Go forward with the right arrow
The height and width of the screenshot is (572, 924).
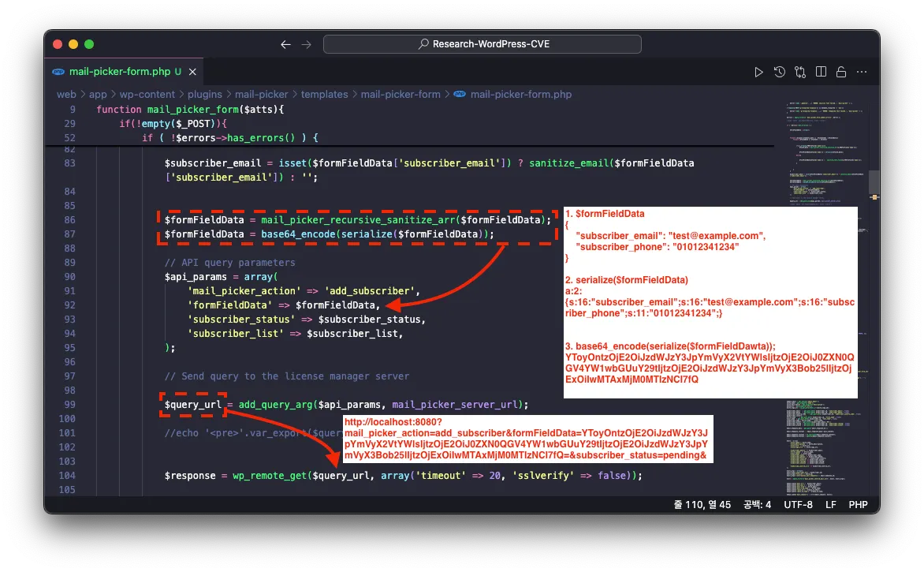(x=307, y=44)
